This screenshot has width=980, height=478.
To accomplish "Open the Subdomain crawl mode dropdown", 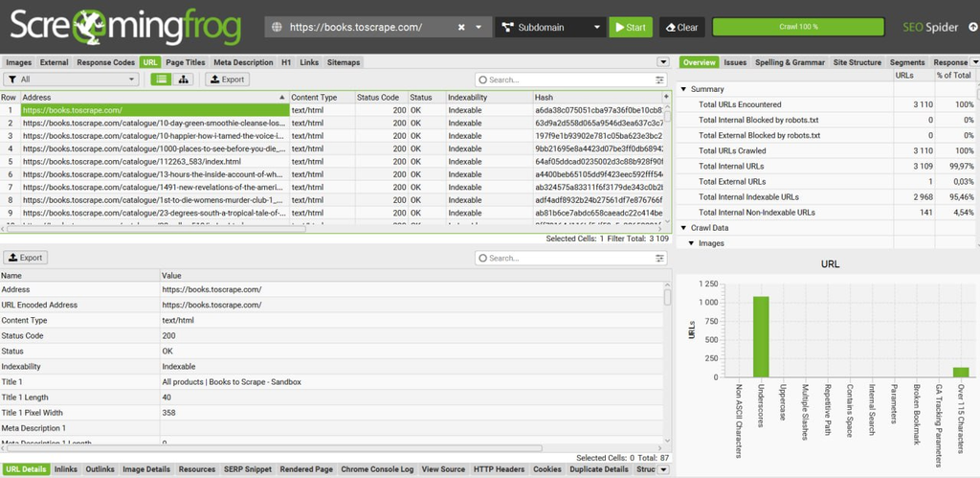I will pyautogui.click(x=550, y=28).
